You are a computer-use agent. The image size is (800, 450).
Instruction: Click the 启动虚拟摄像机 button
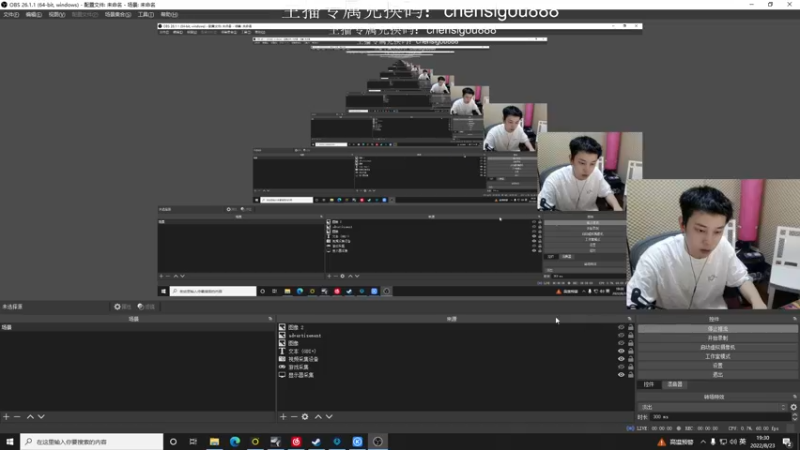[717, 347]
